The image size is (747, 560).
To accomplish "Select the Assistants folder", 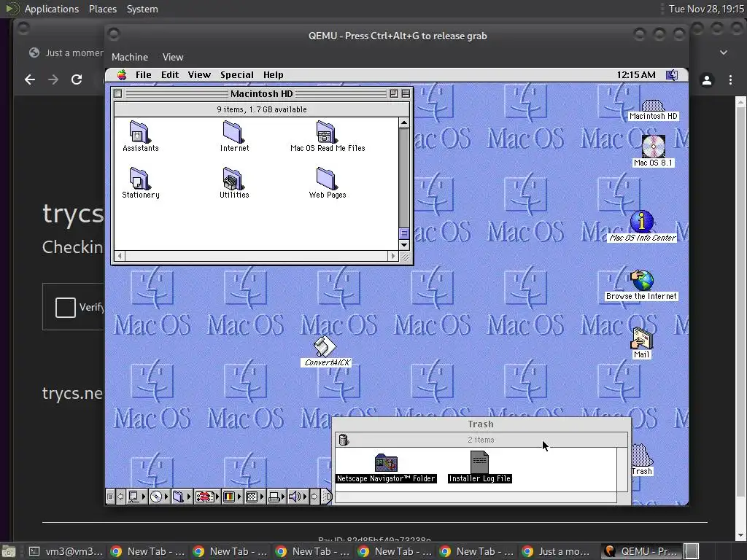I will point(140,136).
